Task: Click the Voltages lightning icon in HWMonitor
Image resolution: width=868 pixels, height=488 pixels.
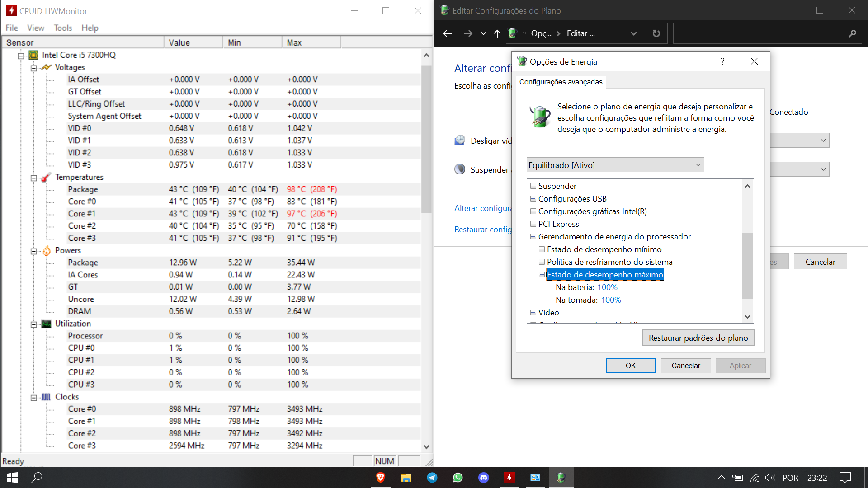Action: coord(46,67)
